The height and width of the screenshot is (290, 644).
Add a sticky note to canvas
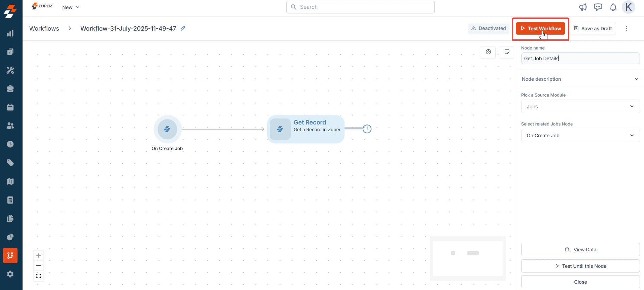(x=507, y=52)
